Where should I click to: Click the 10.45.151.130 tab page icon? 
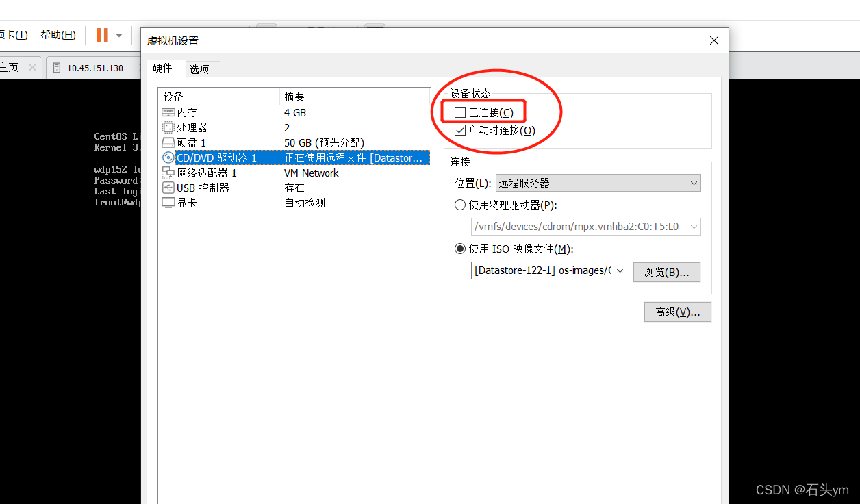(57, 68)
